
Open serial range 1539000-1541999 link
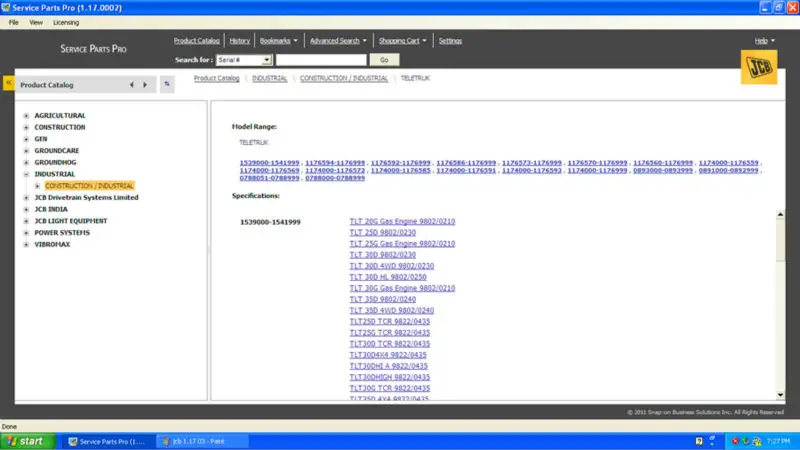pyautogui.click(x=269, y=163)
